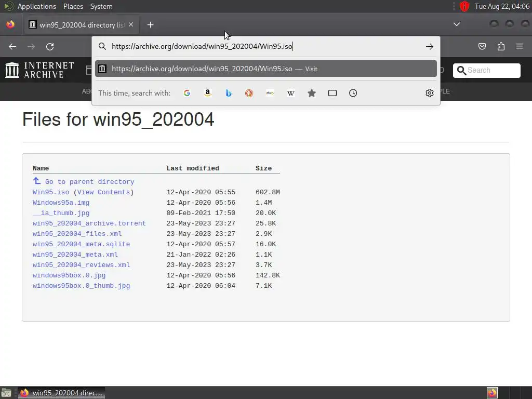Click the clock showing Tue Aug 22
The width and height of the screenshot is (532, 399).
click(x=502, y=6)
